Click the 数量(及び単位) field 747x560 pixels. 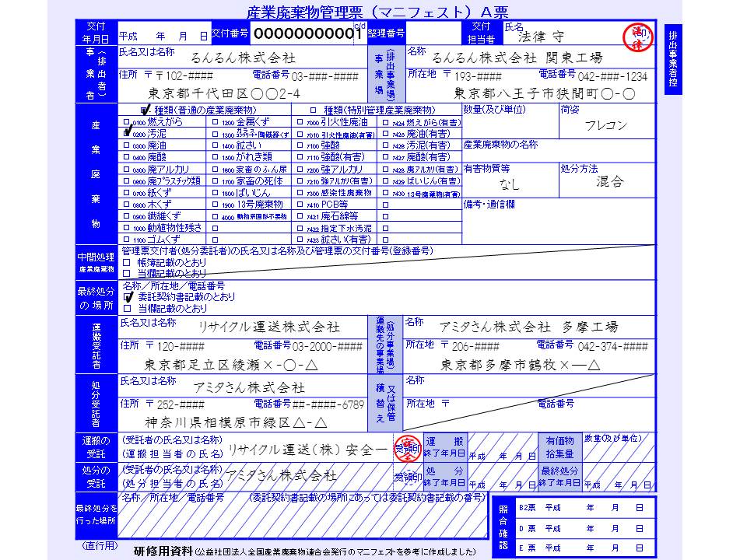(510, 121)
